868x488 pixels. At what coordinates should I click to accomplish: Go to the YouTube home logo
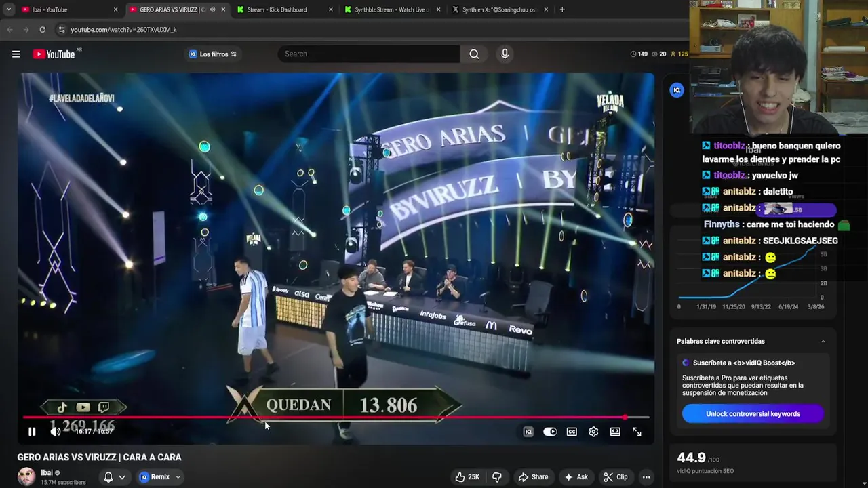54,54
